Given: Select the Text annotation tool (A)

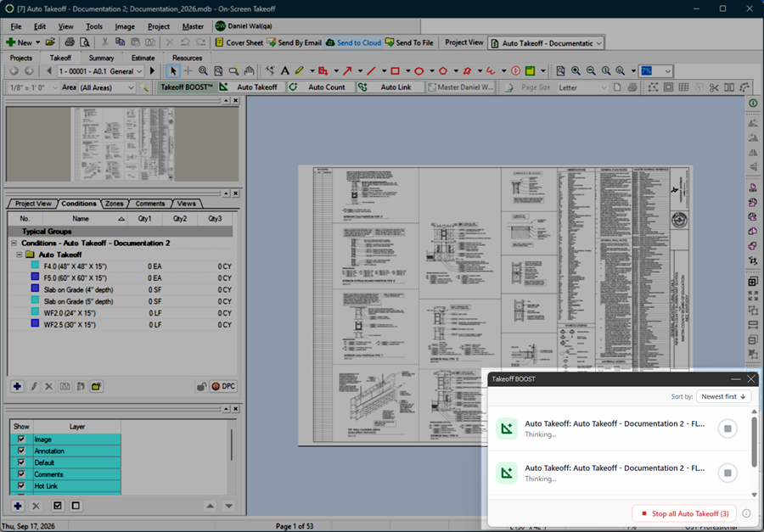Looking at the screenshot, I should click(285, 71).
